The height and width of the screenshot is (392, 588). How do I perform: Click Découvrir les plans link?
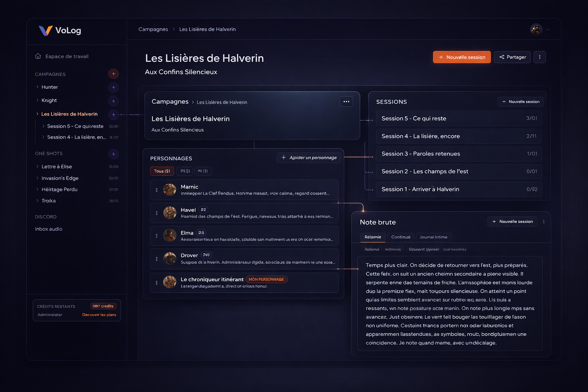pyautogui.click(x=99, y=315)
